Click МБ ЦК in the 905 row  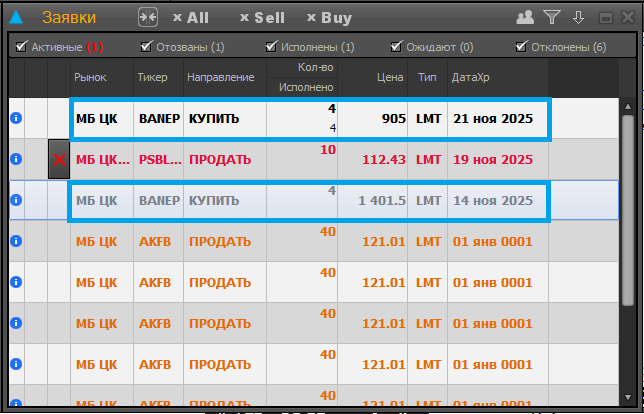pos(97,119)
